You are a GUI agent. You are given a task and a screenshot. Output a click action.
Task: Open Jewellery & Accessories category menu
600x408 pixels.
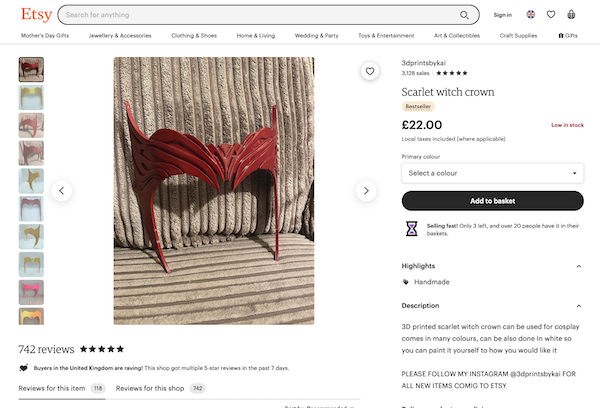point(120,35)
